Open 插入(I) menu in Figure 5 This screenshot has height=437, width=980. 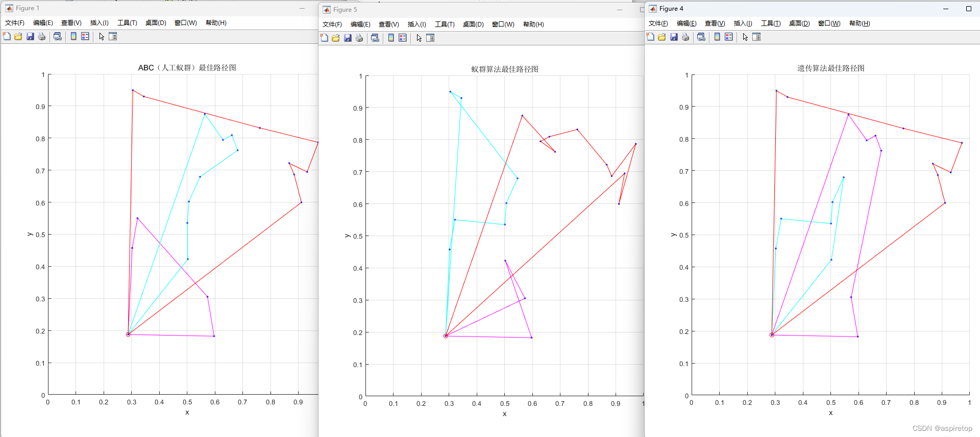click(417, 24)
